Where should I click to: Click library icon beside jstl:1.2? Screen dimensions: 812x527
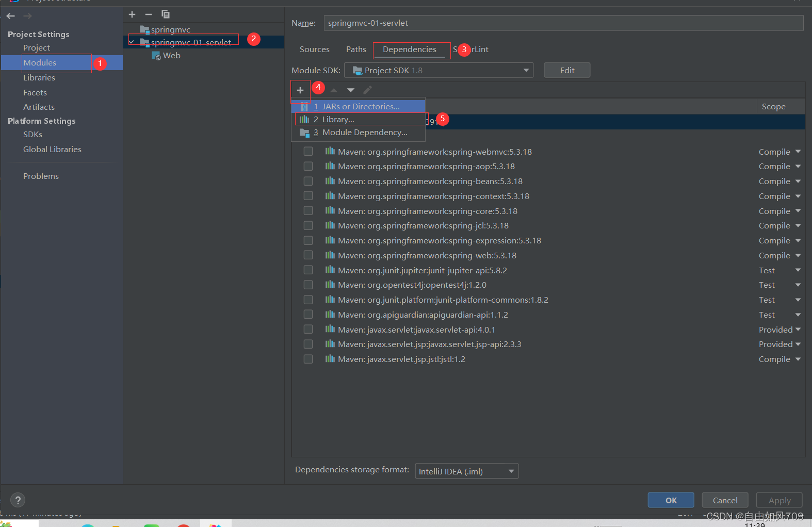(x=330, y=358)
